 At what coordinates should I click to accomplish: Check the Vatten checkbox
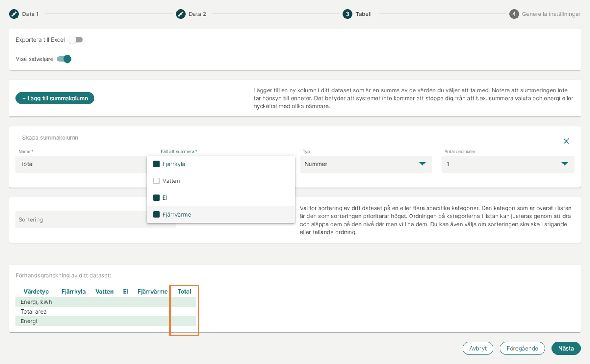[x=156, y=181]
